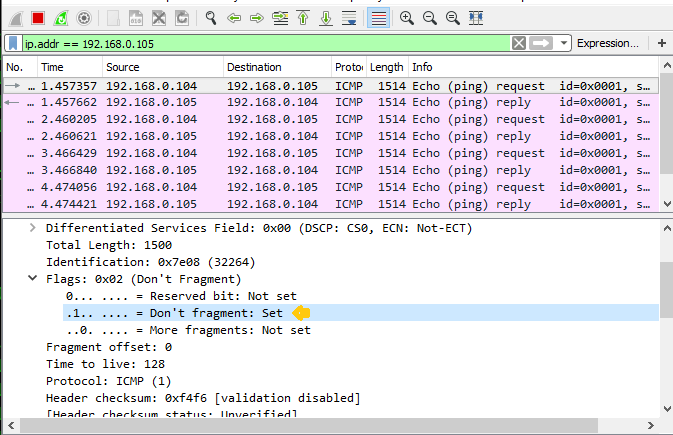Go forward to next packet arrow
Image resolution: width=673 pixels, height=435 pixels.
coord(257,18)
